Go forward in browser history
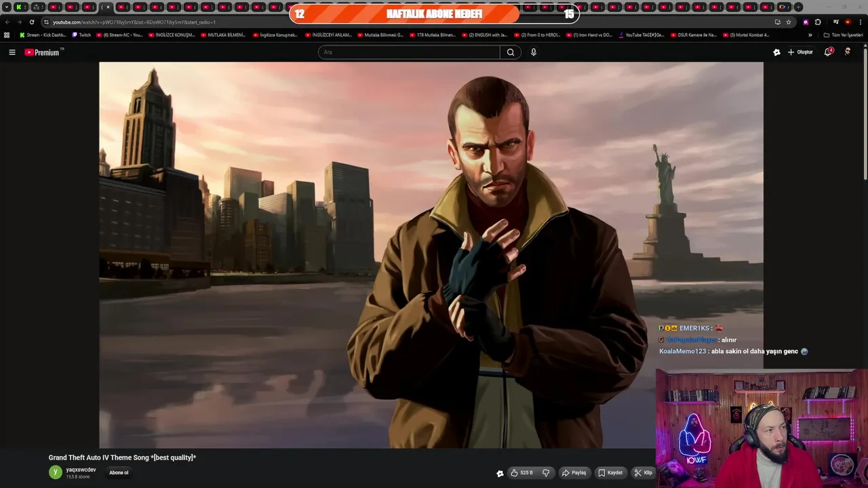Screen dimensions: 868x488 19,22
